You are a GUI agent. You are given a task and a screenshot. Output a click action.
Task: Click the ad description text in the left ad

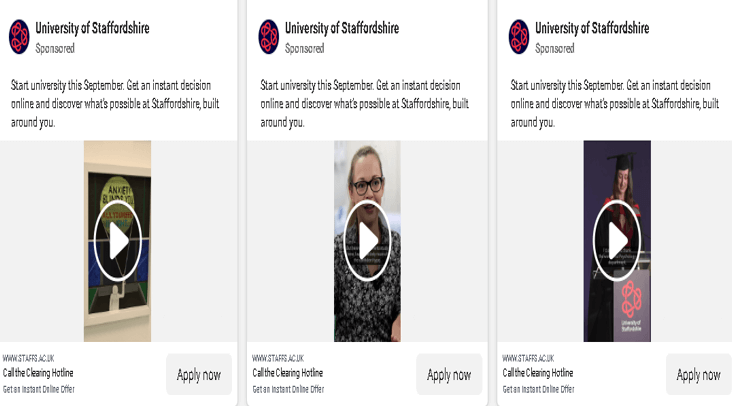(110, 103)
